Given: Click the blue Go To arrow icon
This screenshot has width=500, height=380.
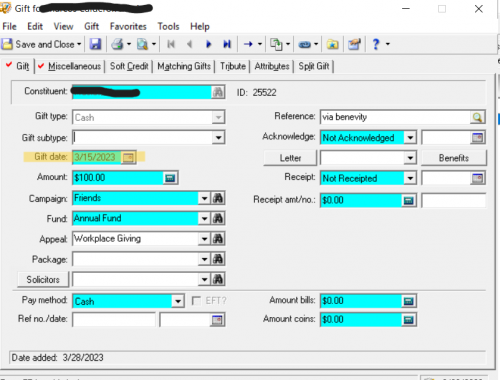Looking at the screenshot, I should point(248,44).
